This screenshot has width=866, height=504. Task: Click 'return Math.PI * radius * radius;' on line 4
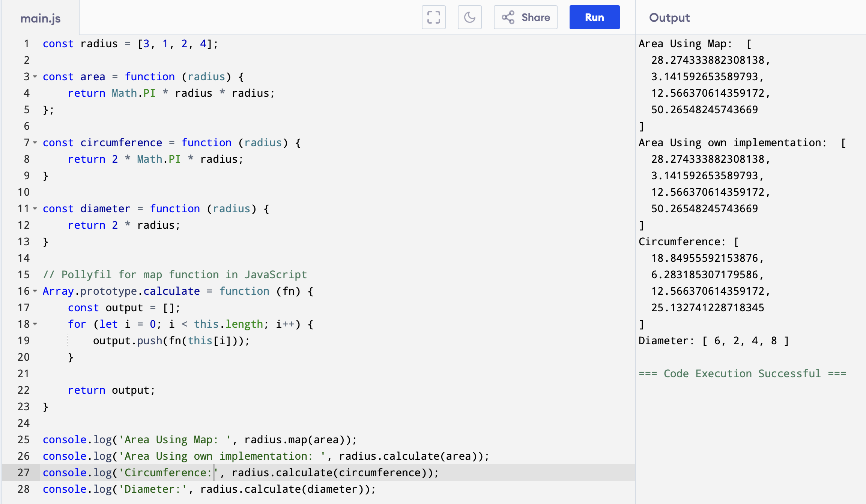point(171,93)
